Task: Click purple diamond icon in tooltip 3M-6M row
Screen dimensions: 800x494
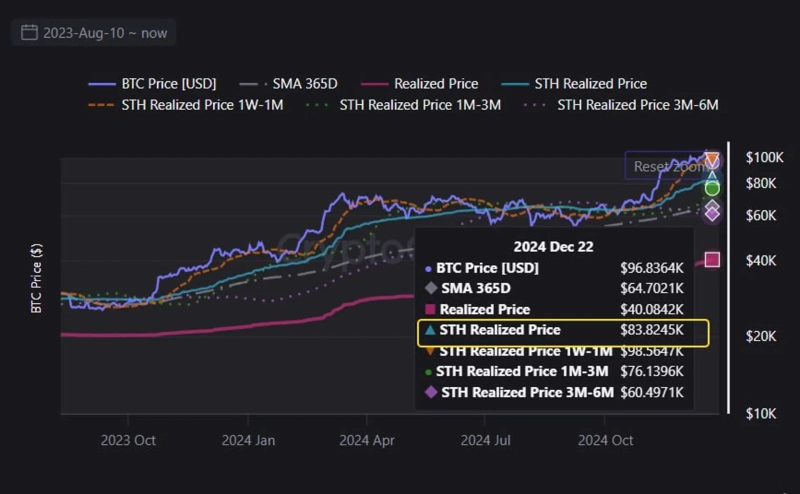Action: click(431, 393)
